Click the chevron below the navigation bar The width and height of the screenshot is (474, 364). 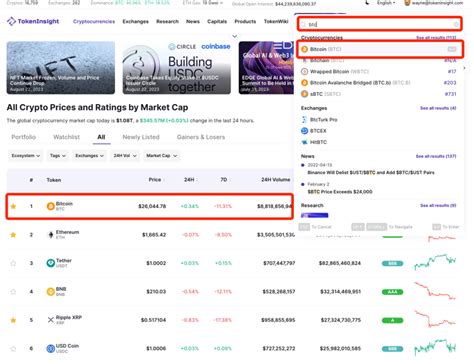click(x=235, y=36)
